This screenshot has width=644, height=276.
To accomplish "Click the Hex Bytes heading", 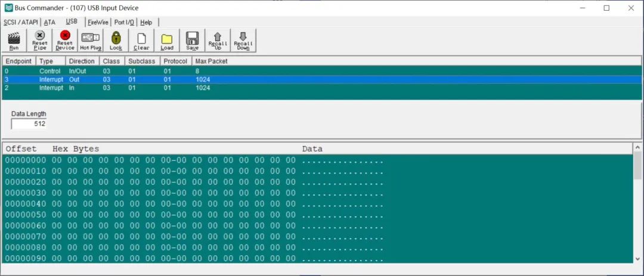I will coord(76,149).
